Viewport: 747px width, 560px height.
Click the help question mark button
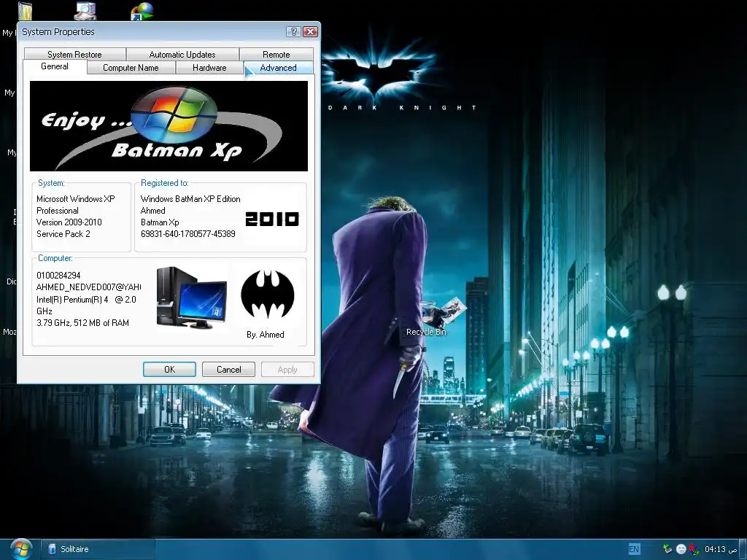point(293,31)
